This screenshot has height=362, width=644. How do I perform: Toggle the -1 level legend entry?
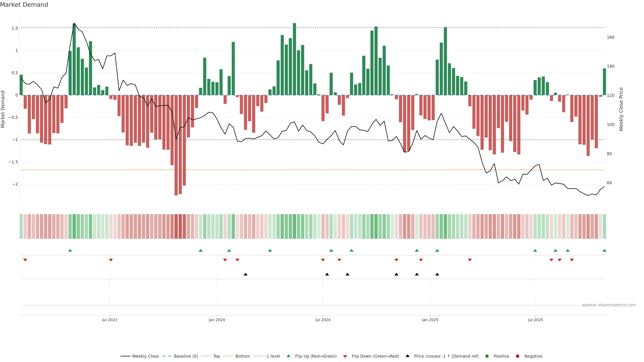272,356
